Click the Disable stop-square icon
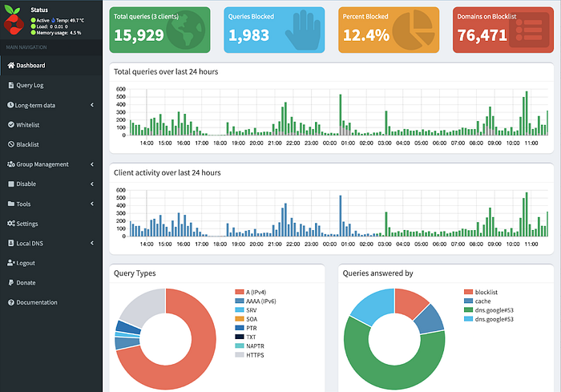The width and height of the screenshot is (561, 392). pos(11,184)
